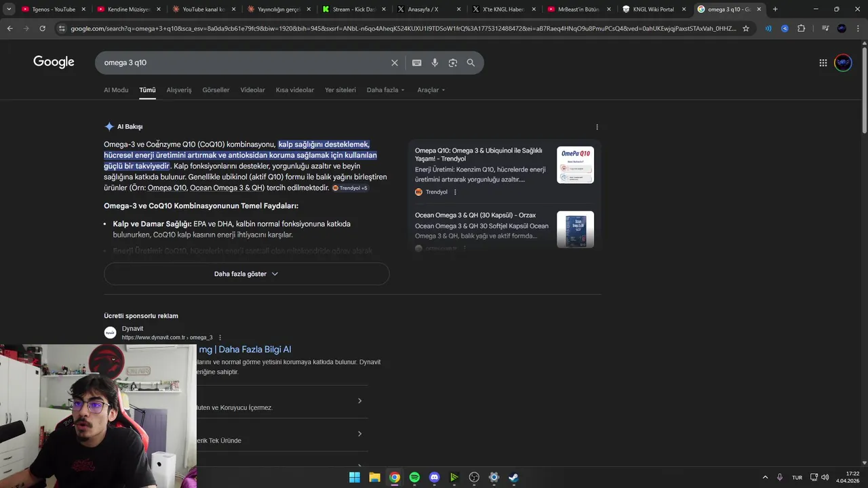
Task: Expand the Tek Üründe sitelink chevron
Action: pos(359,434)
